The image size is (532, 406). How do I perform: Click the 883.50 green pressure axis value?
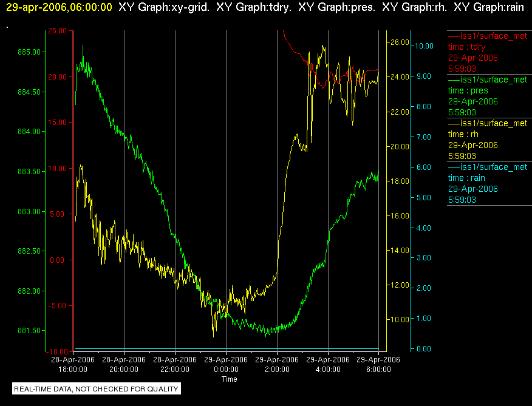click(29, 172)
